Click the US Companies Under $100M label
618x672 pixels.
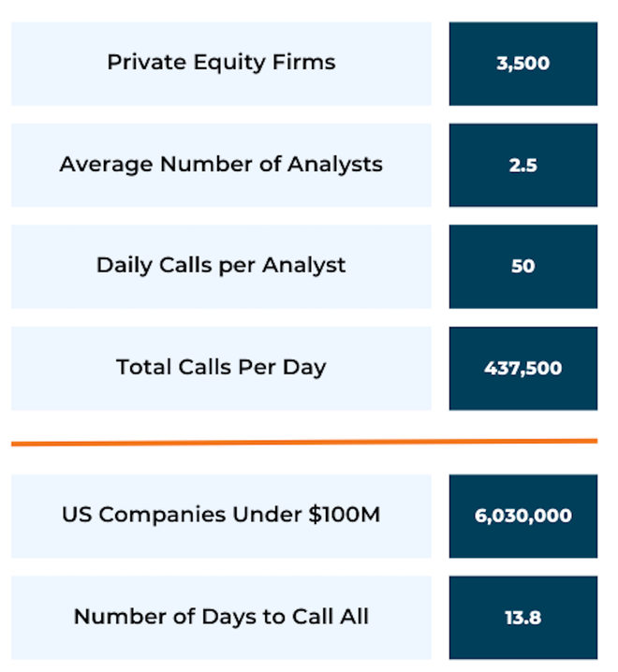click(221, 516)
